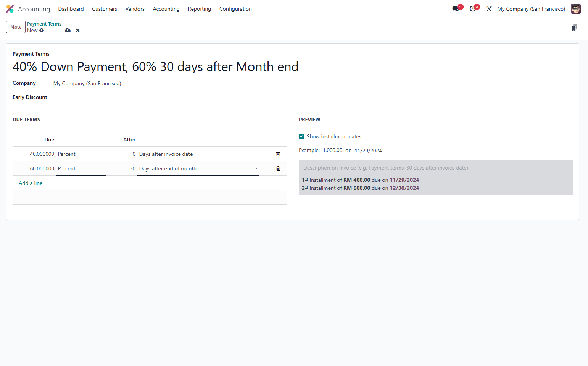Open the Percent selector on the 60% line
588x366 pixels.
click(81, 168)
